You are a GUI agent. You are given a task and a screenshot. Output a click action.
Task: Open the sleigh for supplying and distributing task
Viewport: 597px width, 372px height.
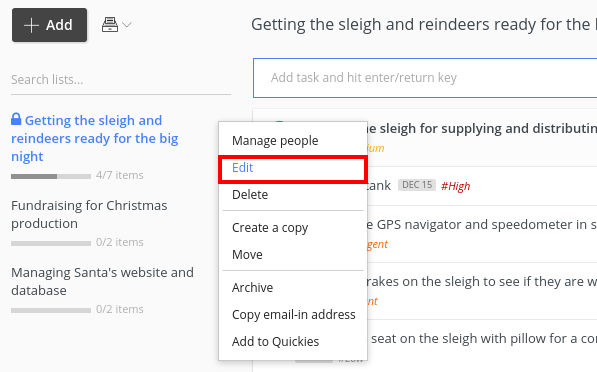[482, 129]
